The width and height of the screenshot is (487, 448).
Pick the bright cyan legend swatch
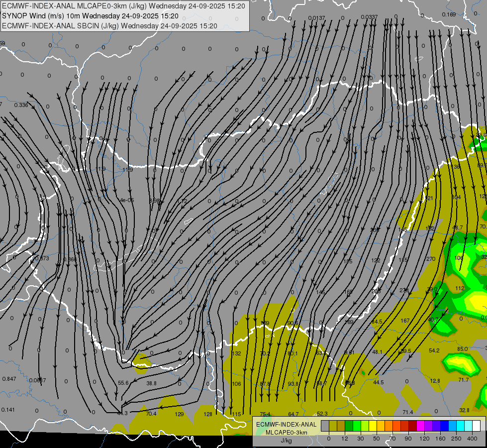(x=461, y=426)
